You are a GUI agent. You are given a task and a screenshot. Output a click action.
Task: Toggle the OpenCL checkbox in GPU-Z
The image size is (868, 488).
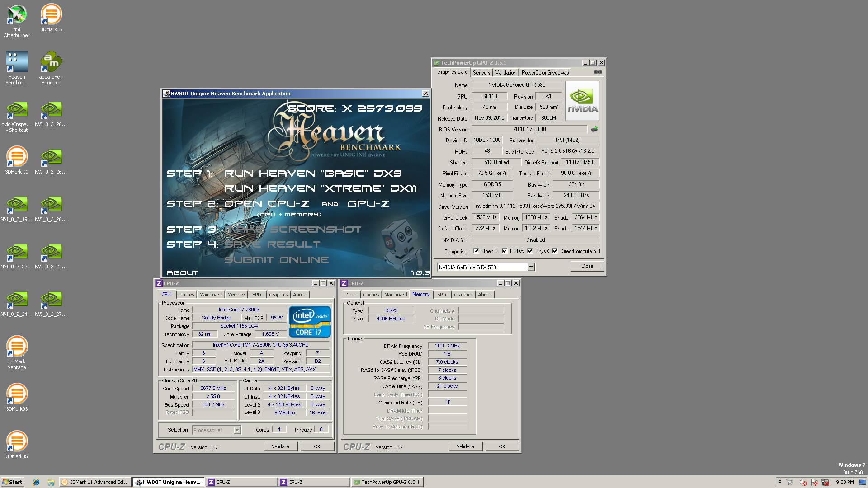click(476, 251)
